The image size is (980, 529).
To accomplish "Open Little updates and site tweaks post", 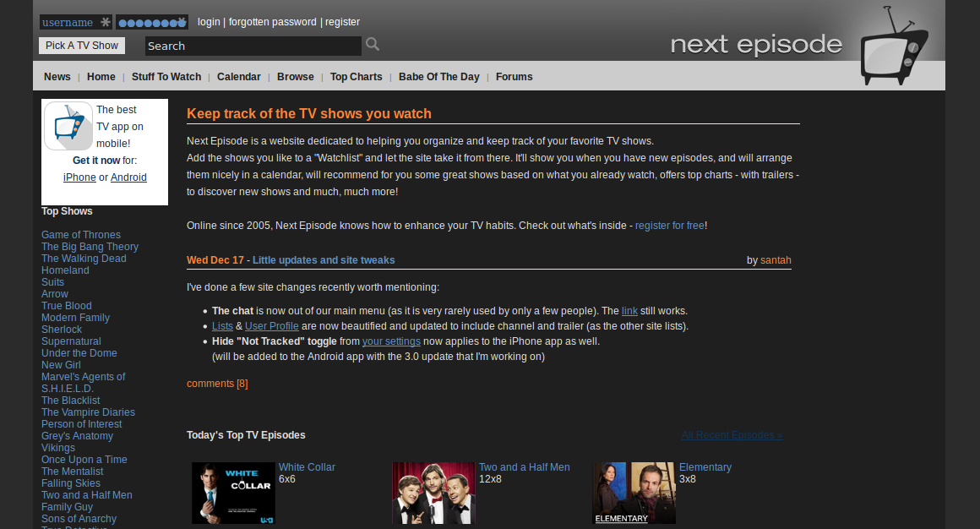I will pyautogui.click(x=324, y=260).
